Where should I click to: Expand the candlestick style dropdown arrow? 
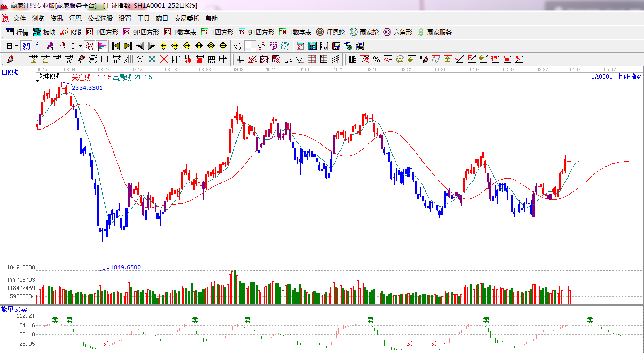(80, 46)
